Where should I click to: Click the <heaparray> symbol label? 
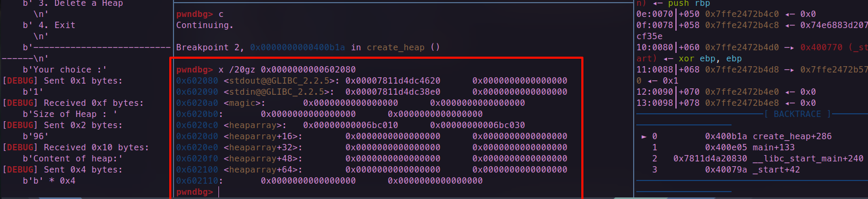tap(255, 125)
